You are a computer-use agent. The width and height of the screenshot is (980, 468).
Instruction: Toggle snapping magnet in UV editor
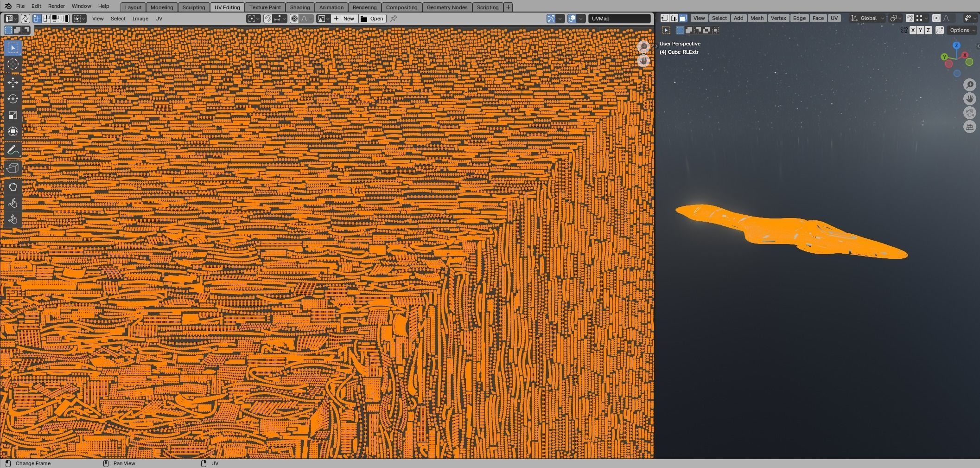tap(267, 19)
